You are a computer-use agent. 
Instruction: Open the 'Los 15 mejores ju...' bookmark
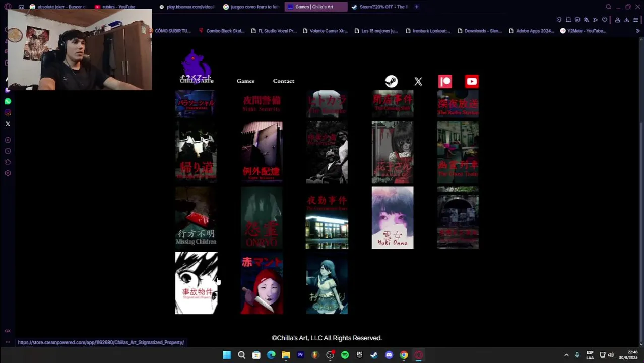click(x=376, y=31)
